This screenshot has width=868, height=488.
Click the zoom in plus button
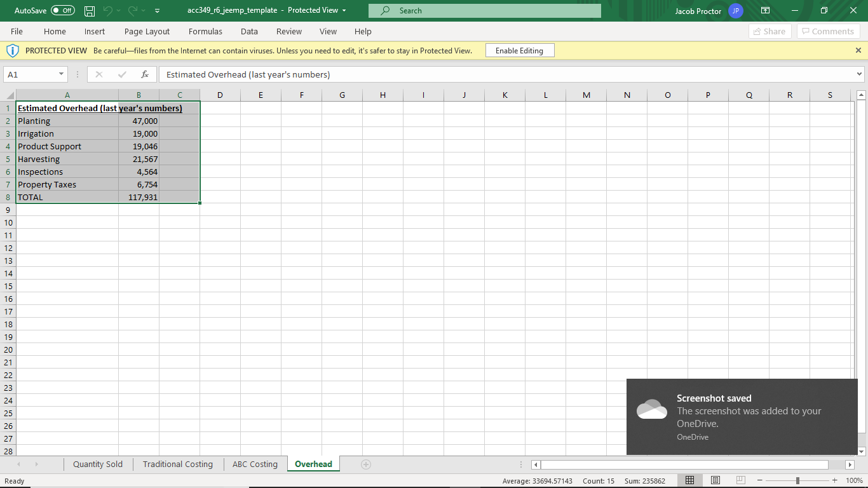click(x=834, y=480)
